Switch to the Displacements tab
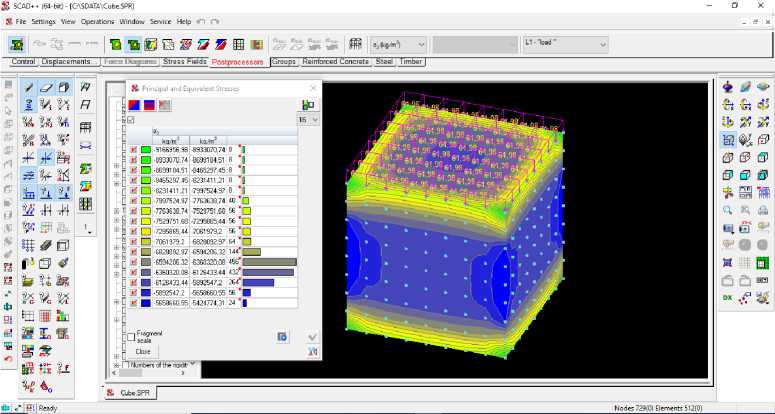This screenshot has width=775, height=414. tap(68, 62)
